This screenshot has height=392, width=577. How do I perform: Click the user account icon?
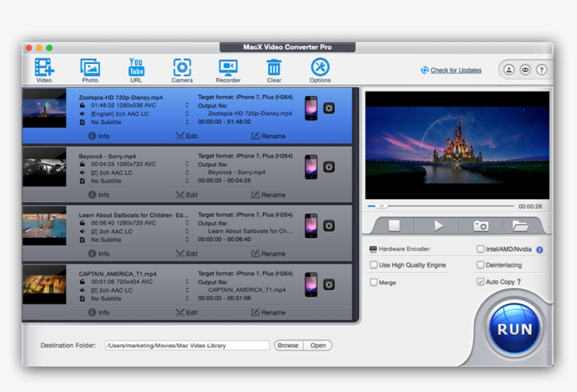click(509, 70)
